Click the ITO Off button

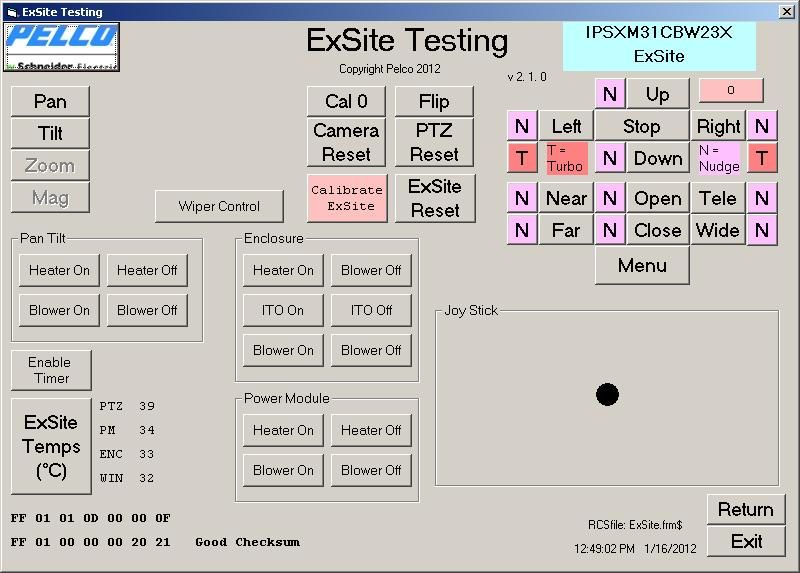tap(371, 310)
